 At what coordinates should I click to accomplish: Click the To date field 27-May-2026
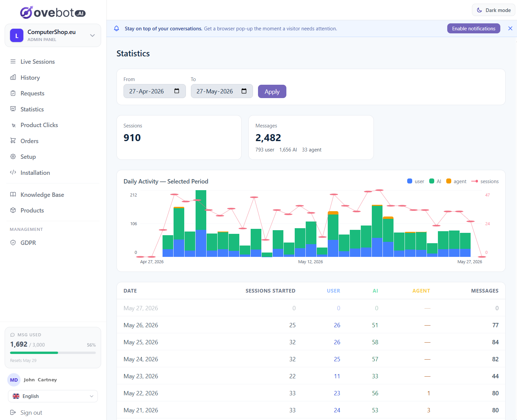(x=222, y=91)
